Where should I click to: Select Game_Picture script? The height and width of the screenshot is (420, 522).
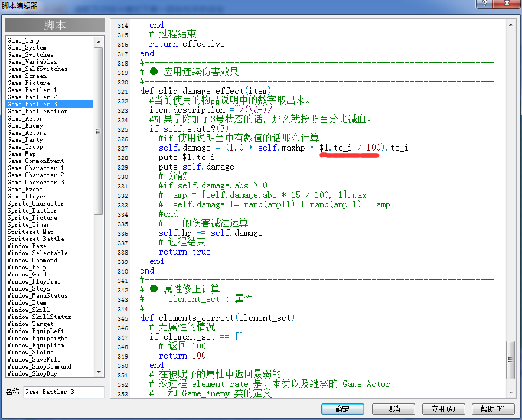pos(28,83)
